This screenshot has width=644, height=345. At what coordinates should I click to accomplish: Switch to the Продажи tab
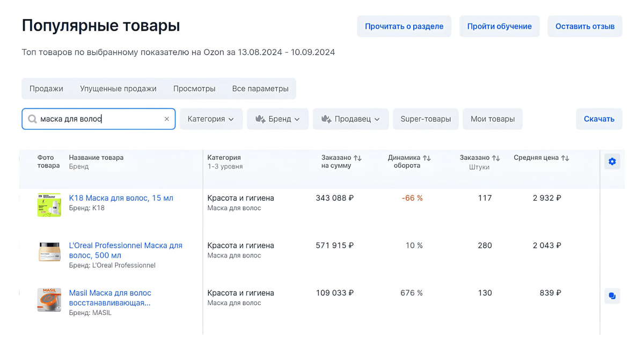coord(46,89)
